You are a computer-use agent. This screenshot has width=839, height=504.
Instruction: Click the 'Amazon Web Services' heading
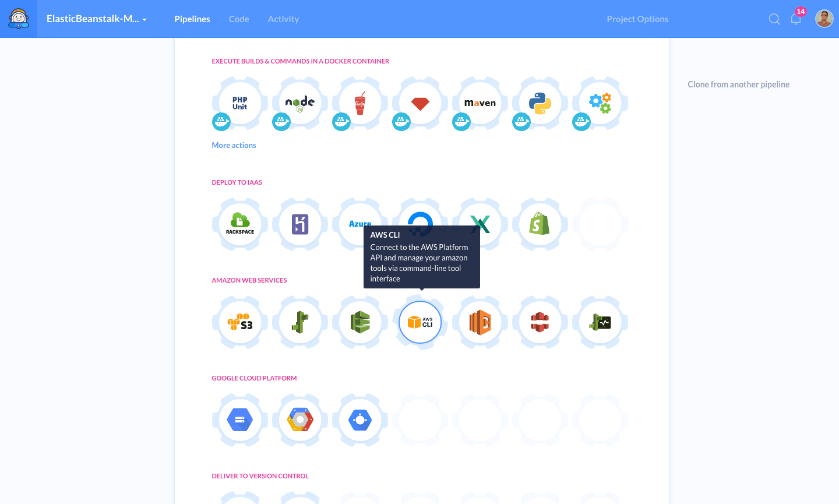pos(249,280)
